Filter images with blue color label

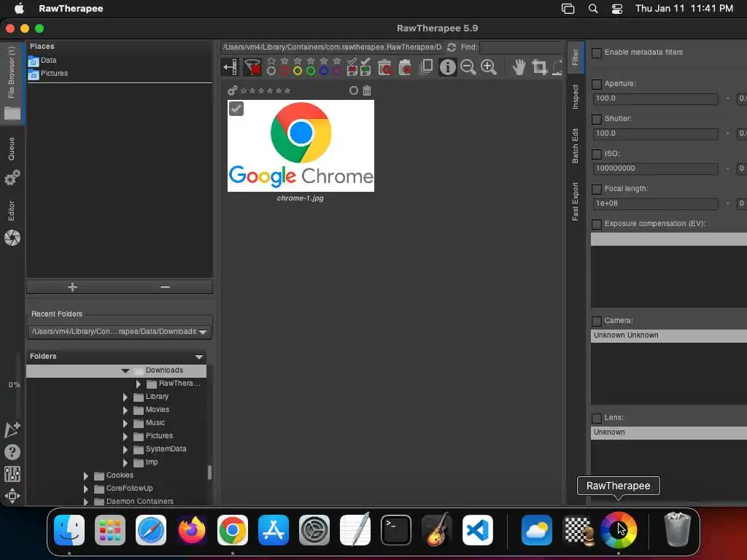coord(323,71)
